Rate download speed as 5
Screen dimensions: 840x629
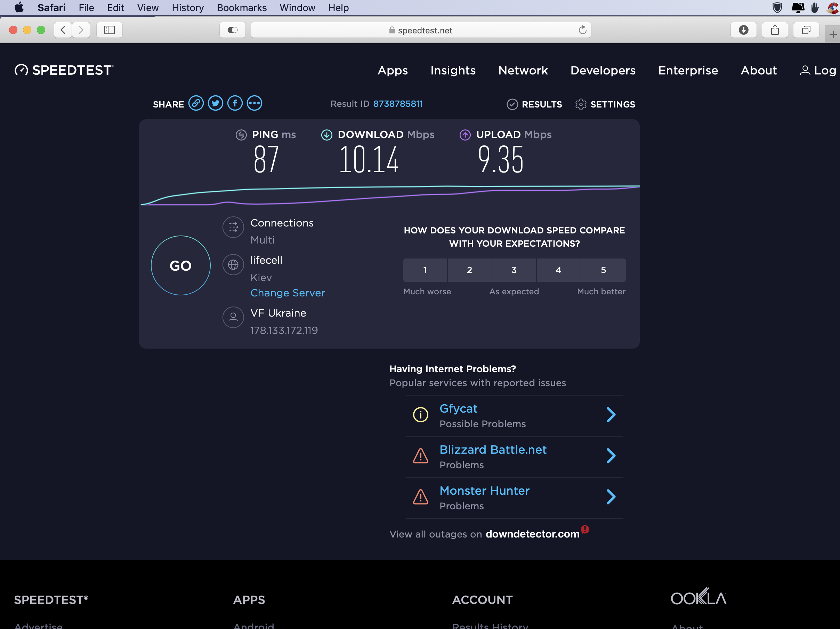tap(604, 270)
